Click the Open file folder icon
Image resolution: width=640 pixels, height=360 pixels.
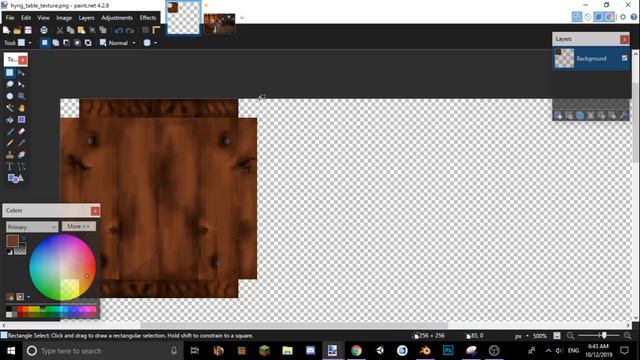(17, 30)
